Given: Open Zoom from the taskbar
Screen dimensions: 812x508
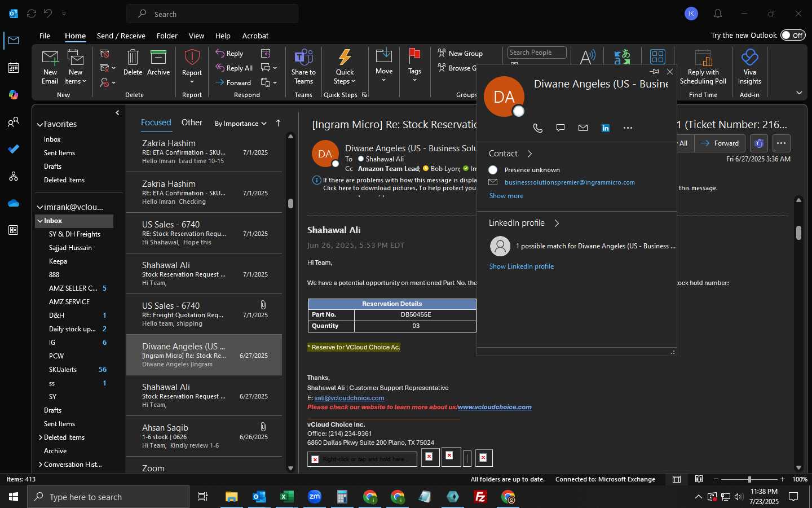Looking at the screenshot, I should tap(315, 497).
